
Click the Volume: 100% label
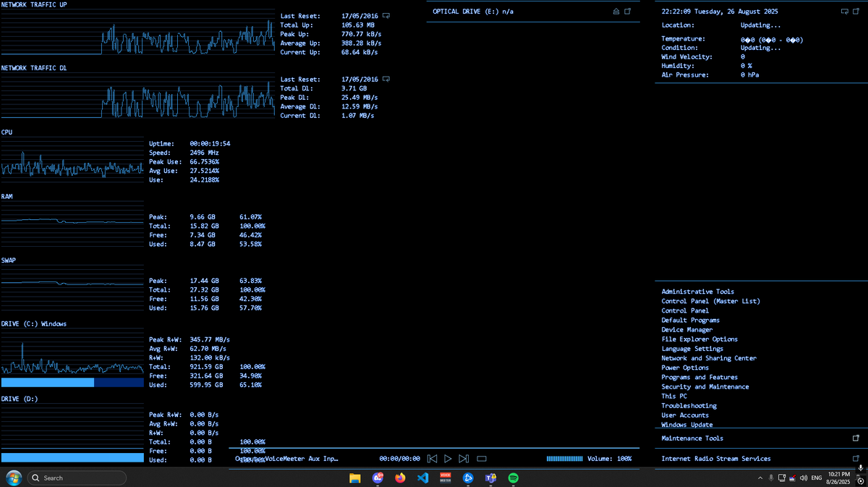[x=609, y=459]
